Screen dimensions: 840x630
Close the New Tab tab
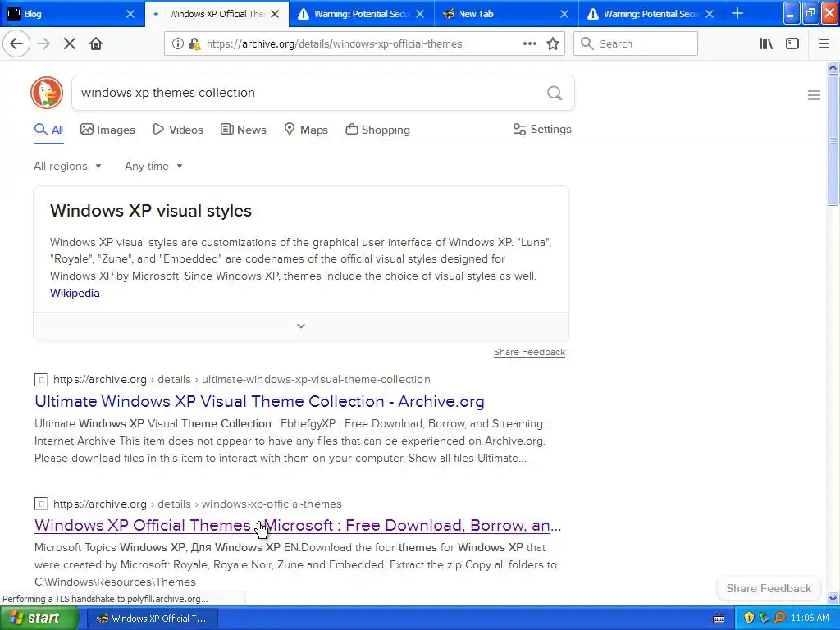(x=564, y=14)
